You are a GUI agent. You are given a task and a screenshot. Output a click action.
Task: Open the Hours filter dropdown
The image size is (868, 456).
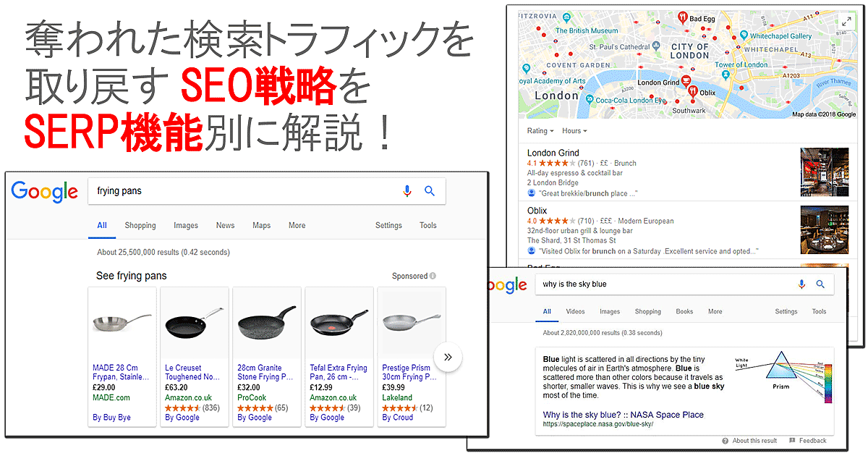(x=574, y=131)
